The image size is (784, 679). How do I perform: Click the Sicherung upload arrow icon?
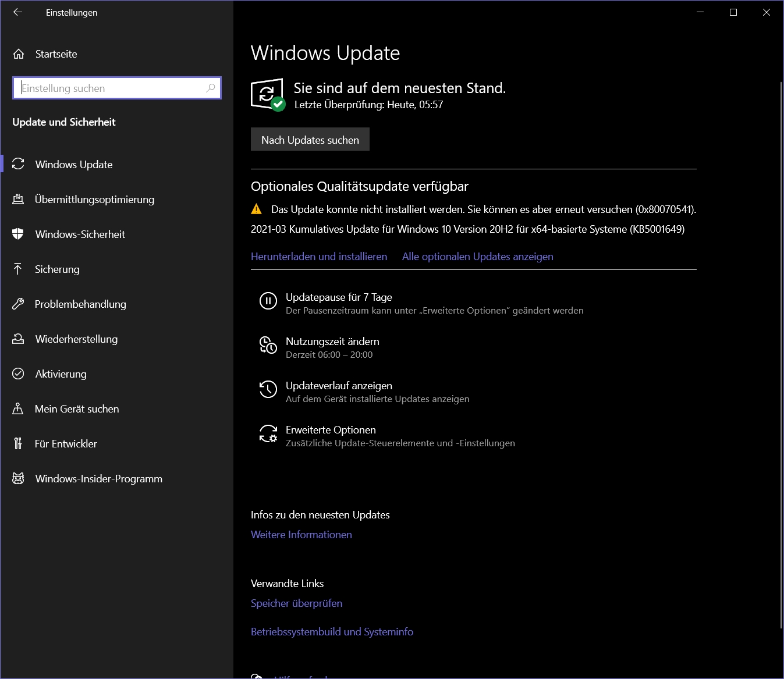coord(18,269)
